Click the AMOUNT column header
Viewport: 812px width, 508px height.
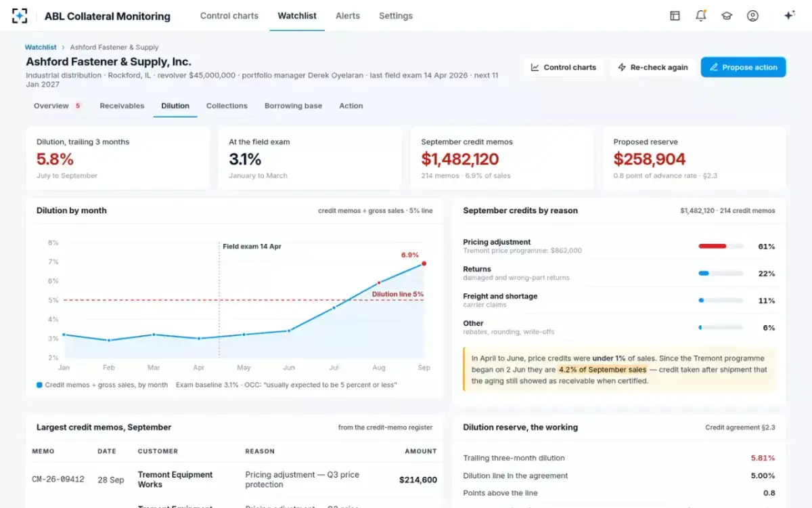421,451
